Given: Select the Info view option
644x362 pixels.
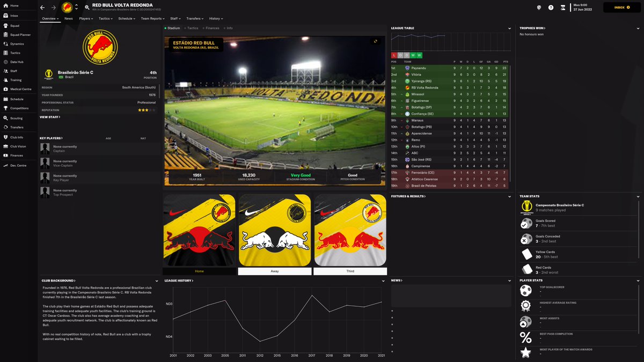Looking at the screenshot, I should click(228, 28).
